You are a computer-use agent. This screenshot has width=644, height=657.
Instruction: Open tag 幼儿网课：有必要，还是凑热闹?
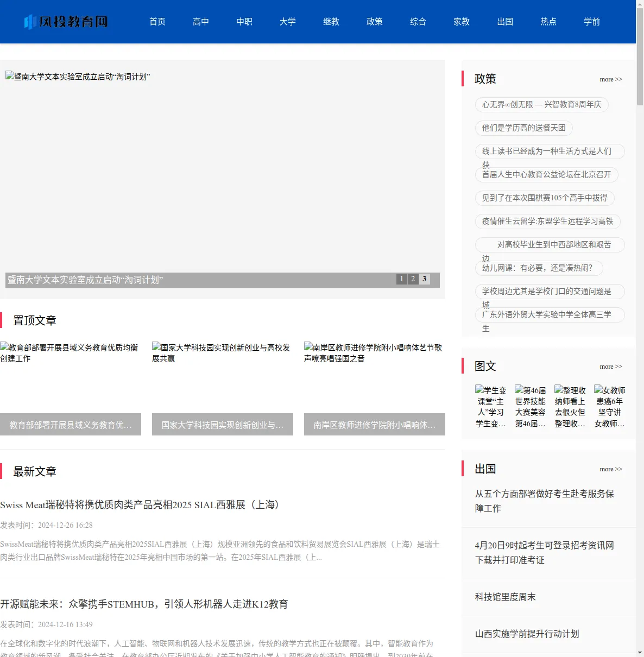539,268
